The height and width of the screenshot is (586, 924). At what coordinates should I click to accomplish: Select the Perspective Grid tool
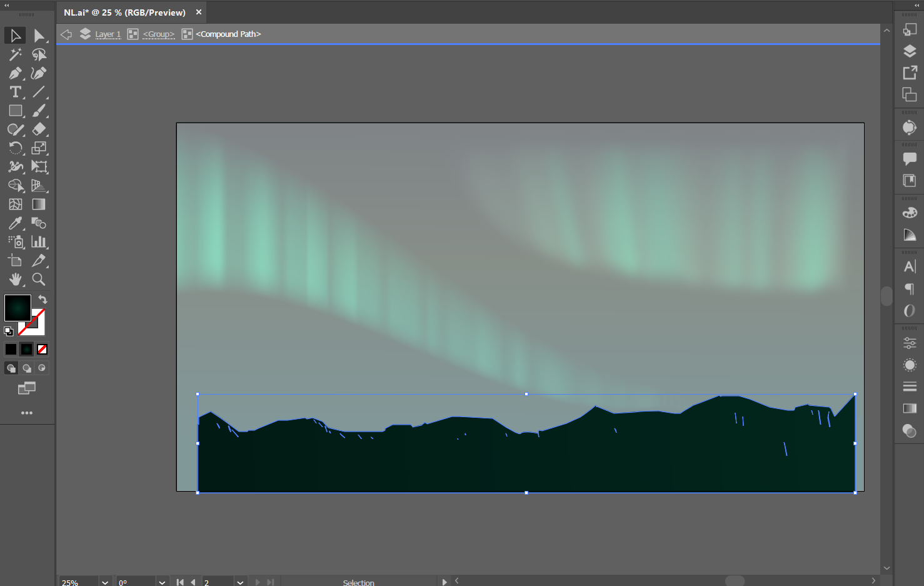[x=39, y=186]
